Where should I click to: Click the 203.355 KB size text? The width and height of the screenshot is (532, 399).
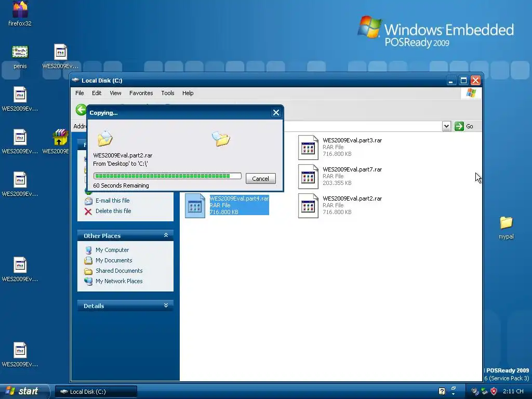(337, 183)
